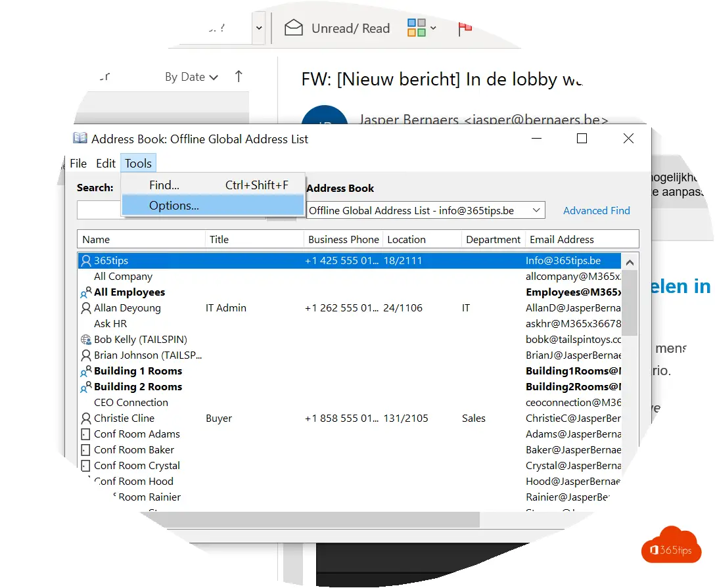Select the Allan Deyoung contact name

tap(127, 308)
